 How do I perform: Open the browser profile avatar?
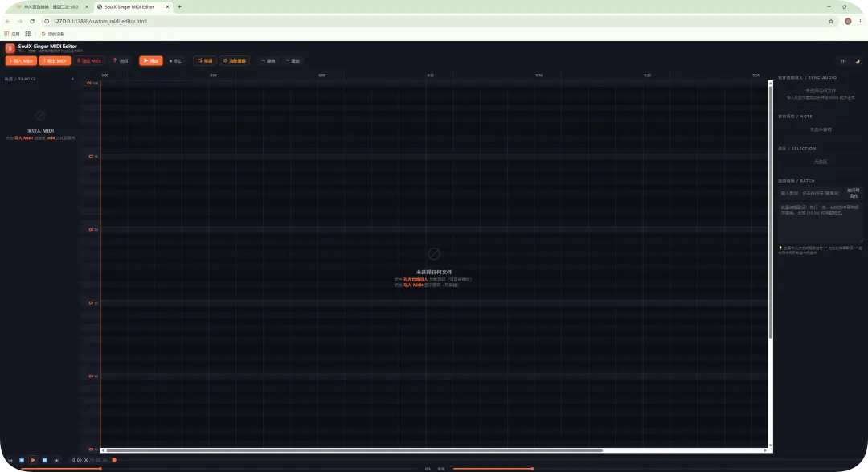848,21
